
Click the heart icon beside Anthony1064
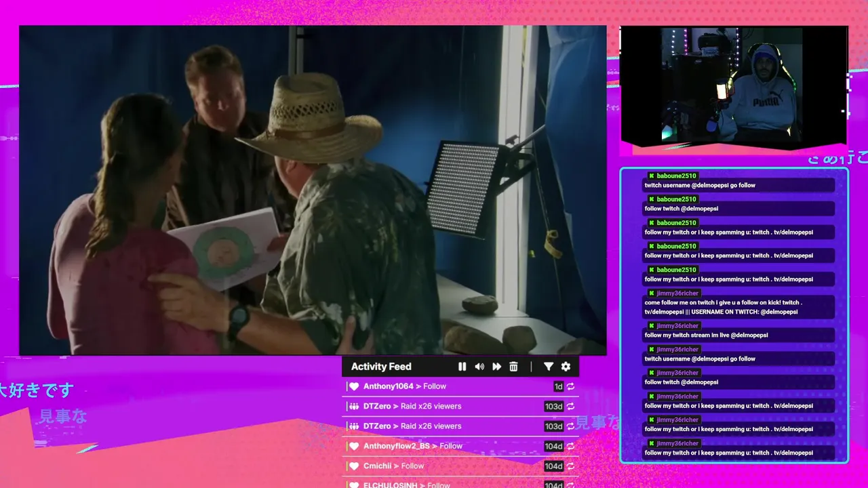pyautogui.click(x=353, y=386)
